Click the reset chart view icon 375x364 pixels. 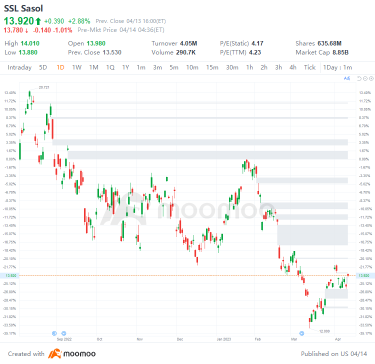pos(359,79)
